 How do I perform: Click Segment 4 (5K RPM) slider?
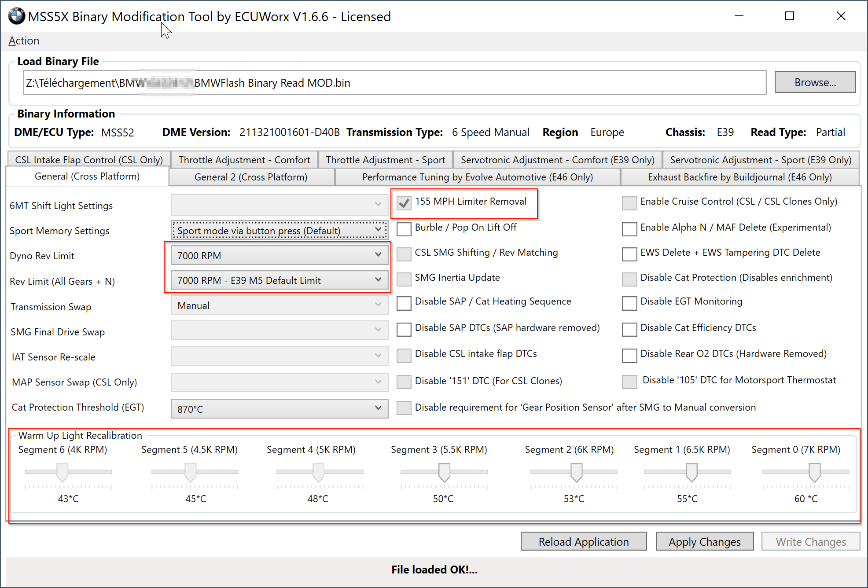318,472
